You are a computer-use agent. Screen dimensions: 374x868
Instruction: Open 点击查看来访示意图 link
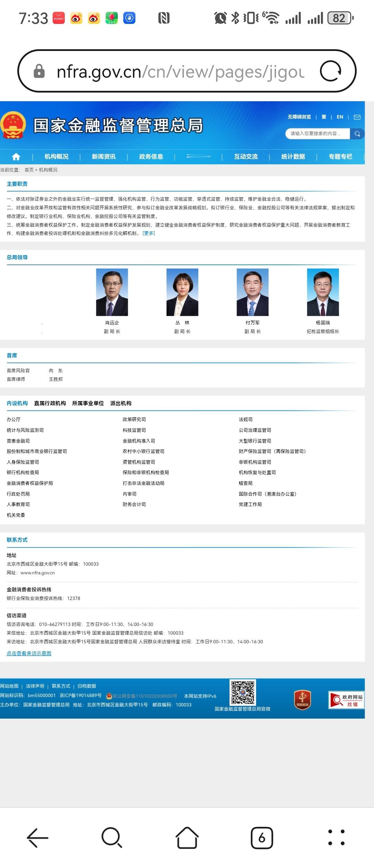[29, 653]
